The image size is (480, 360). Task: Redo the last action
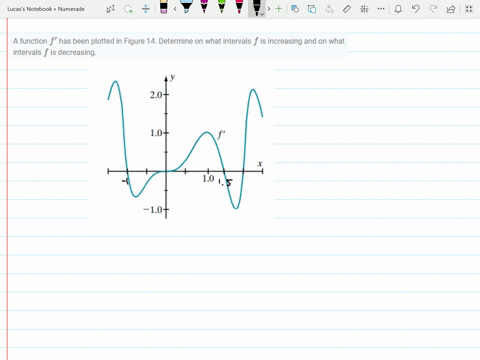click(433, 9)
